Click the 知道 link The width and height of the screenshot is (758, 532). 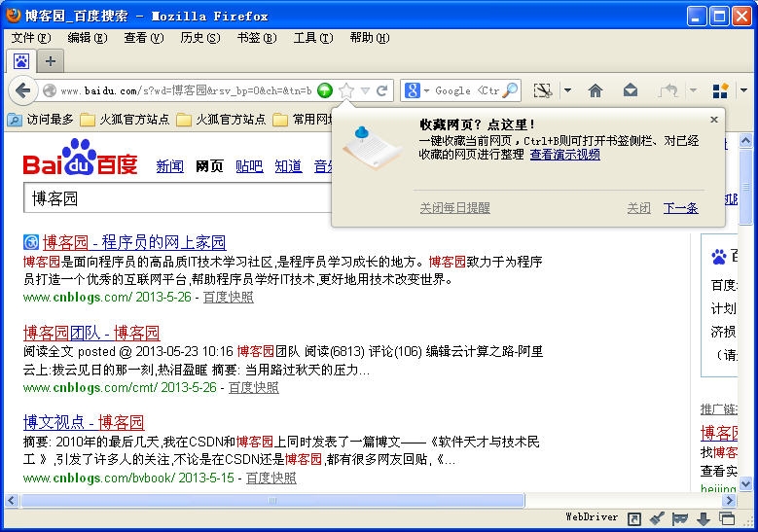click(289, 166)
